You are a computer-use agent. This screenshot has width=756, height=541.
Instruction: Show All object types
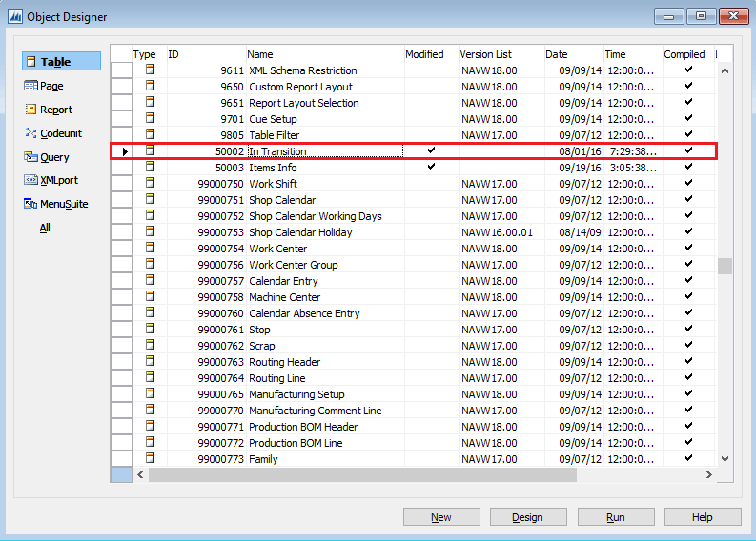[45, 228]
